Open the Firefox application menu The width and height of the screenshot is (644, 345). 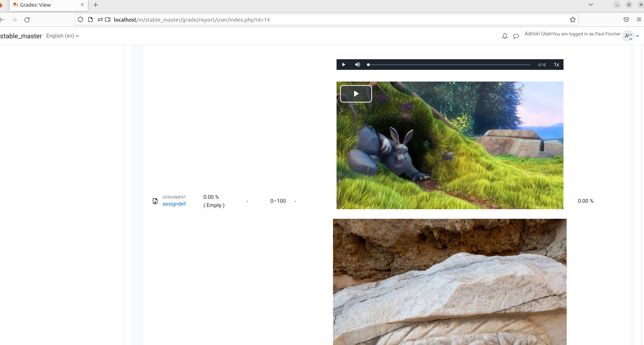click(639, 20)
